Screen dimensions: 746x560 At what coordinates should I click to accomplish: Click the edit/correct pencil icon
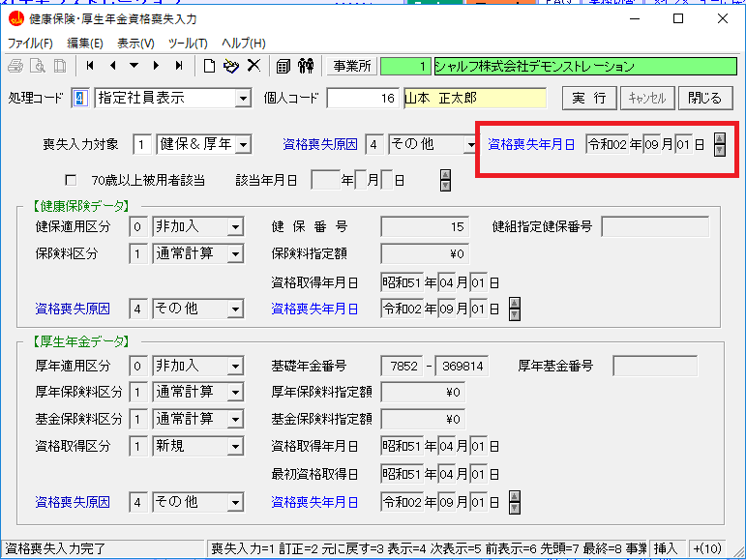[x=230, y=66]
